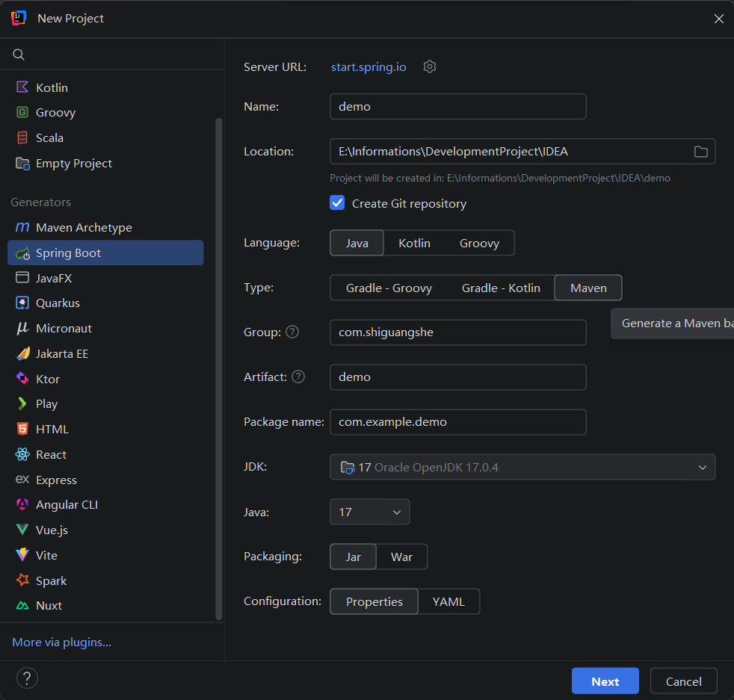
Task: Edit the Package name field
Action: tap(457, 422)
